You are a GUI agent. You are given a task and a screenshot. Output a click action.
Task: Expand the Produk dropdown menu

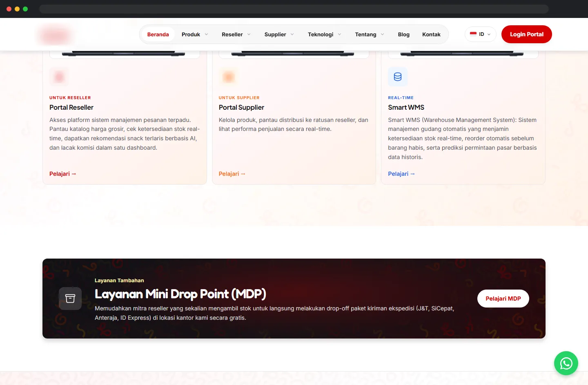pos(195,34)
